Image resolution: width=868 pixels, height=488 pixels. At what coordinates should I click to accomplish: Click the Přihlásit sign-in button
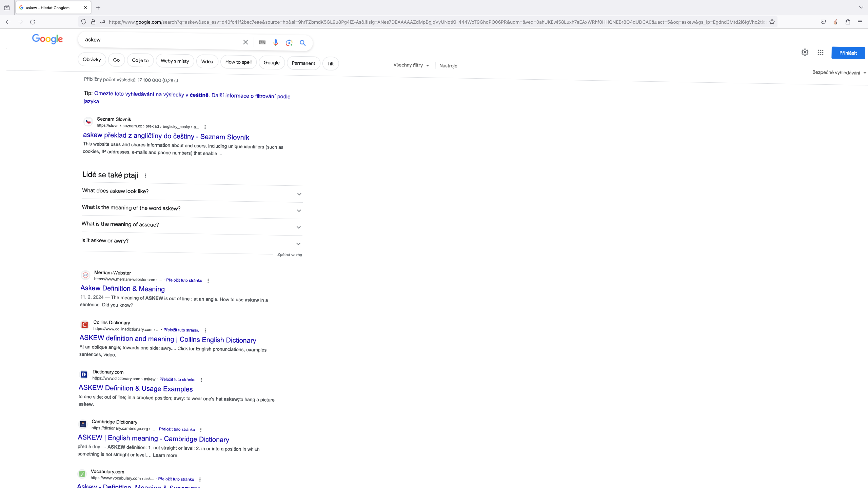coord(848,53)
